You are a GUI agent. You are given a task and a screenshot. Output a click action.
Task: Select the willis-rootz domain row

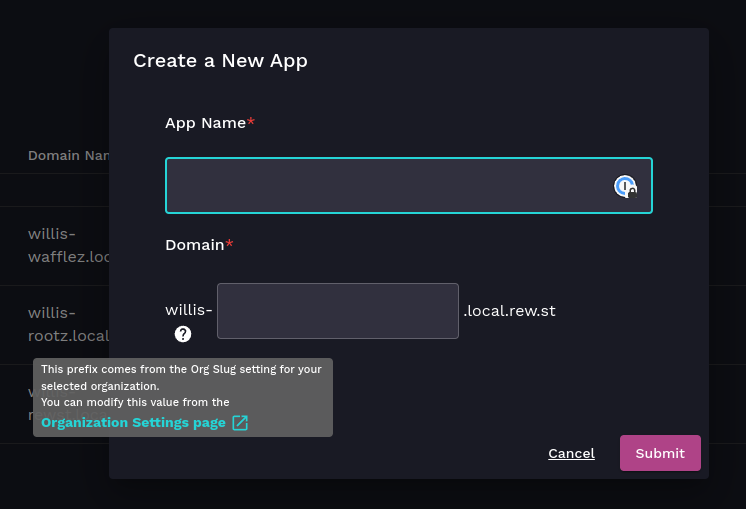pos(66,323)
